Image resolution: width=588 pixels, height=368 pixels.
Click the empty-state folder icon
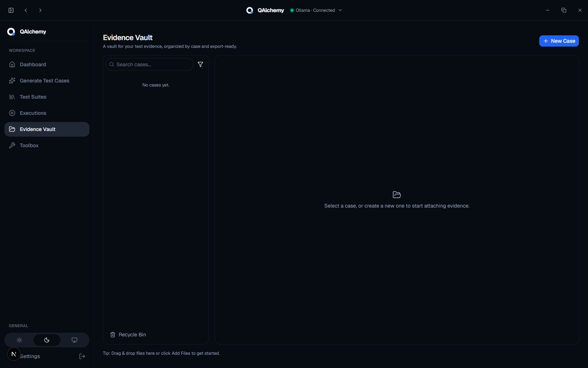397,195
